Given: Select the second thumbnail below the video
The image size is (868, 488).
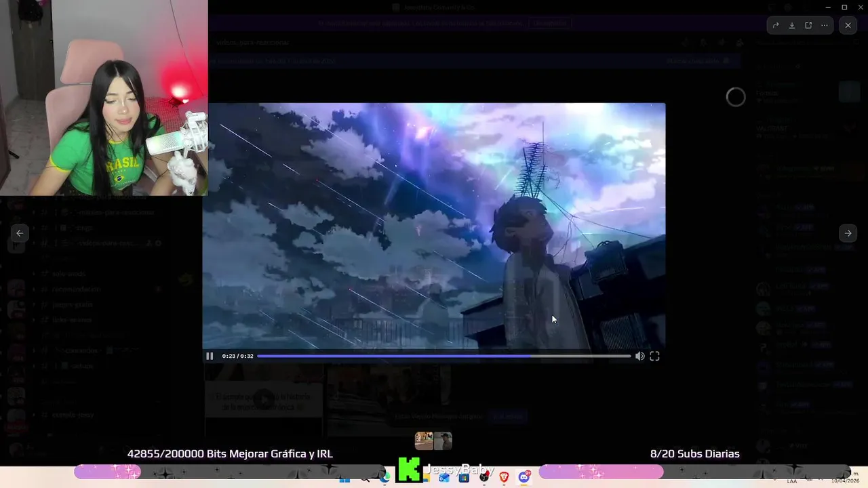Looking at the screenshot, I should click(x=443, y=441).
